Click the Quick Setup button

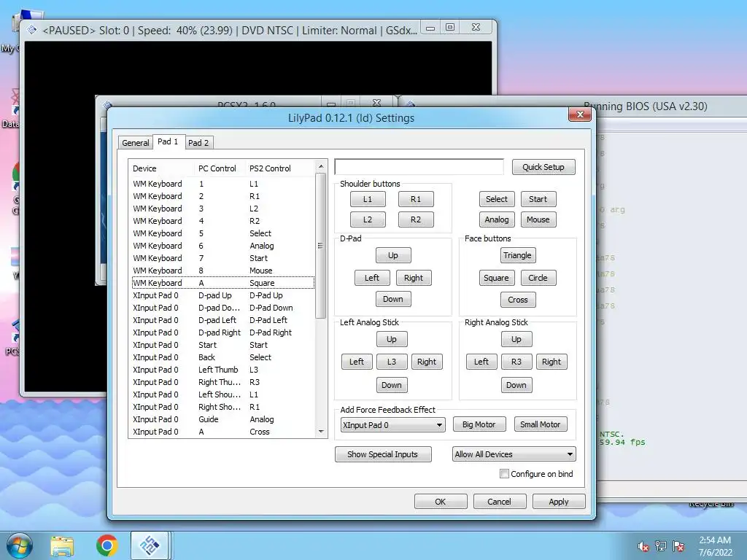tap(543, 167)
